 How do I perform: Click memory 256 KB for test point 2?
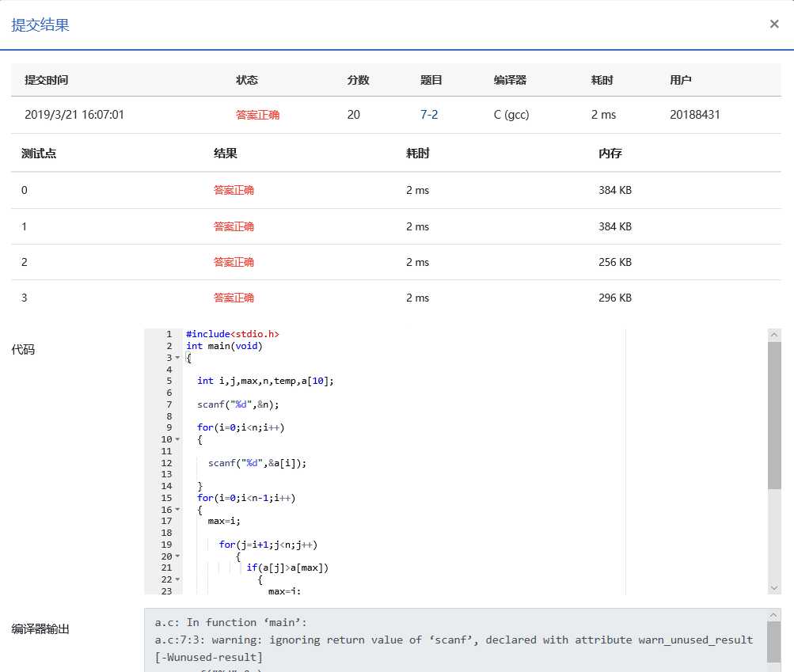[615, 262]
